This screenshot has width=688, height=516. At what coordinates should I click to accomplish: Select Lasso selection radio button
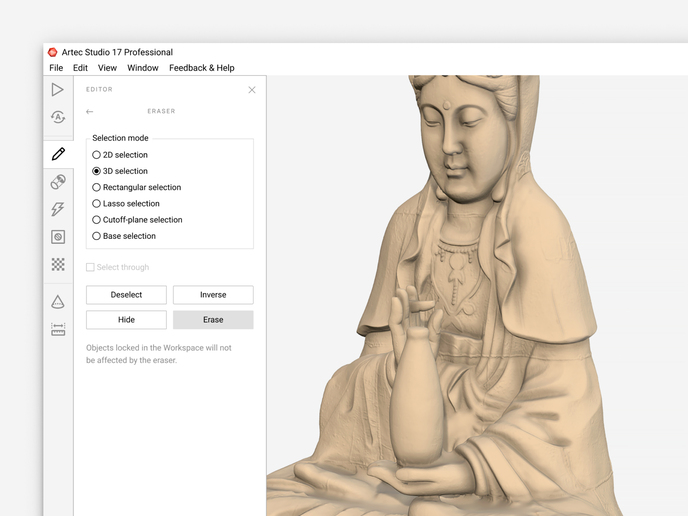pos(97,204)
